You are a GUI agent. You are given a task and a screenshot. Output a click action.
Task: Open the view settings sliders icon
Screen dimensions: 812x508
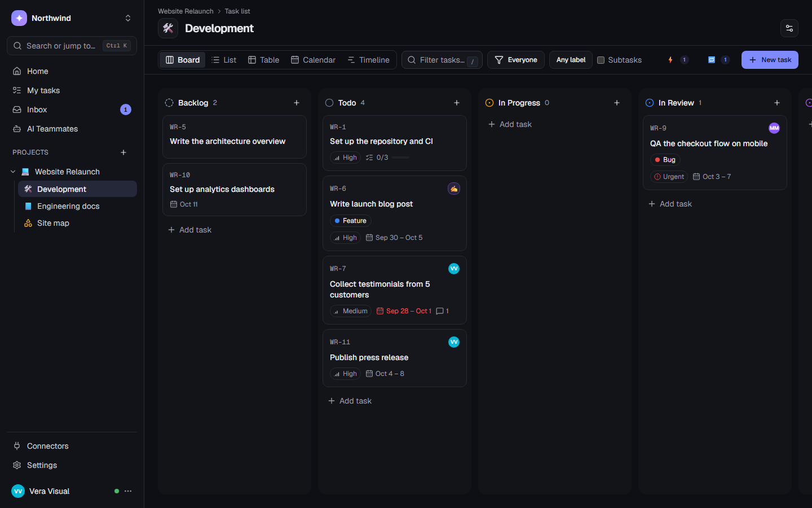tap(789, 28)
